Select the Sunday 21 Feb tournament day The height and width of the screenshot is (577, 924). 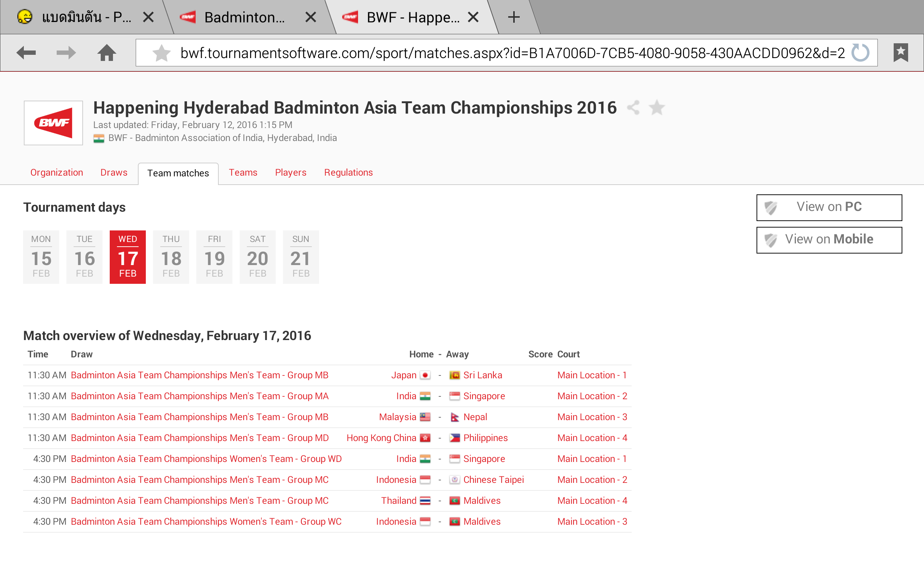tap(301, 257)
